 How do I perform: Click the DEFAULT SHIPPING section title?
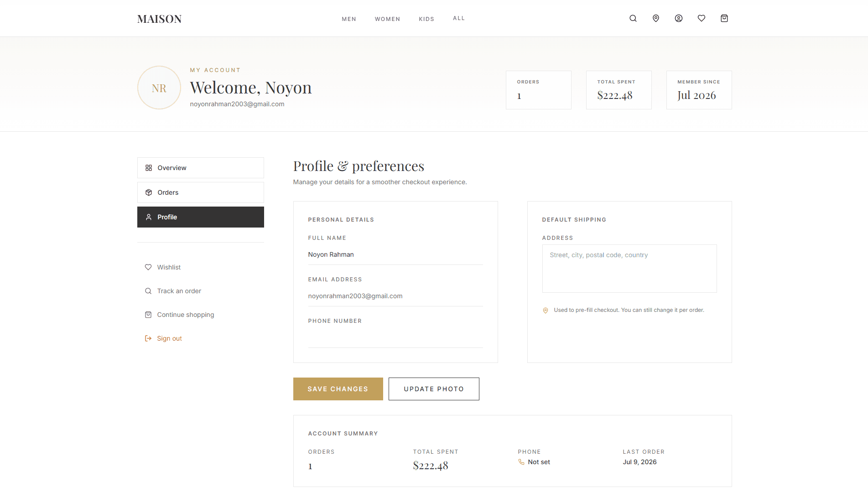pyautogui.click(x=574, y=220)
